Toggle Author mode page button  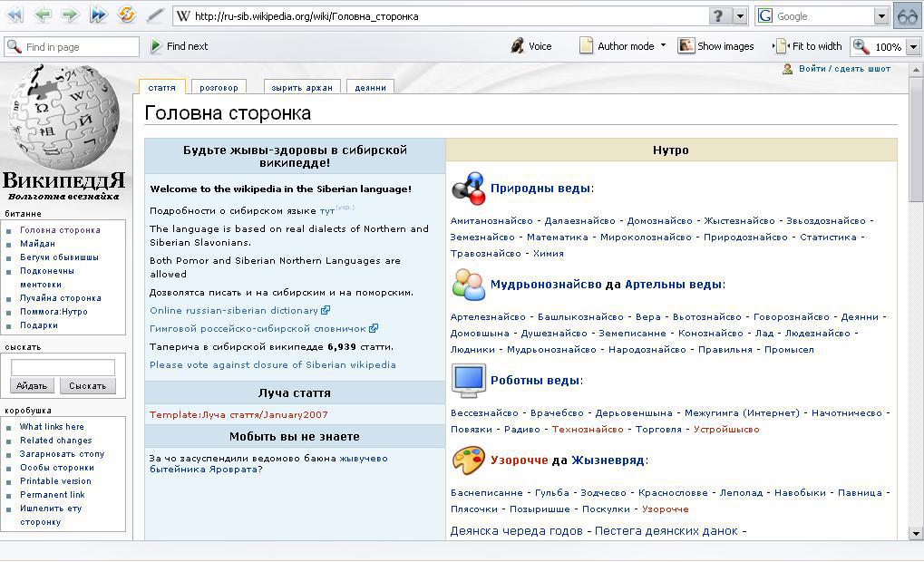click(x=617, y=46)
